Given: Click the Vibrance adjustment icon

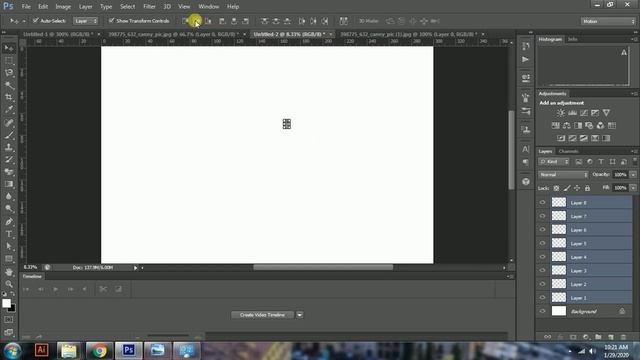Looking at the screenshot, I should point(607,113).
